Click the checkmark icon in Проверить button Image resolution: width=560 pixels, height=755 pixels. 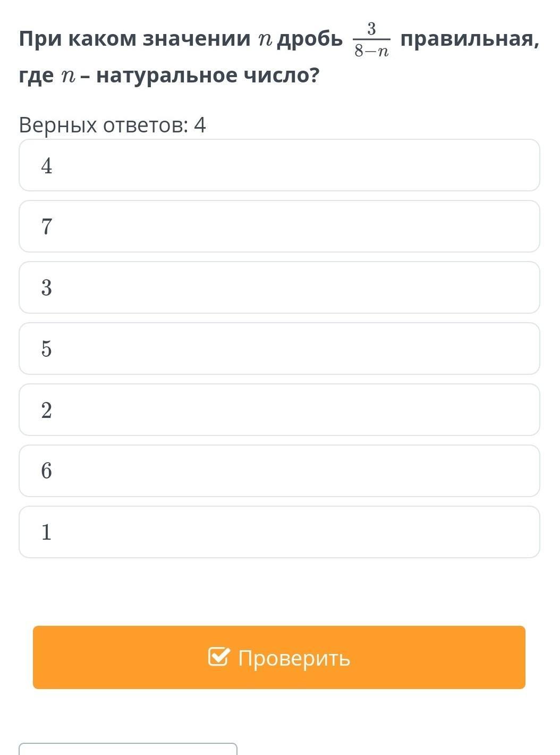pyautogui.click(x=218, y=657)
